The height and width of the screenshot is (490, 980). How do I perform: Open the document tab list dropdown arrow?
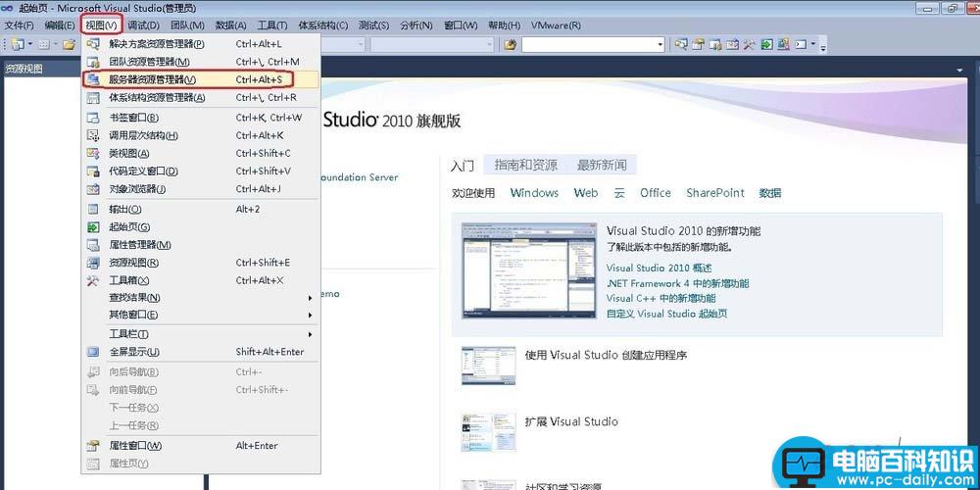pos(958,71)
